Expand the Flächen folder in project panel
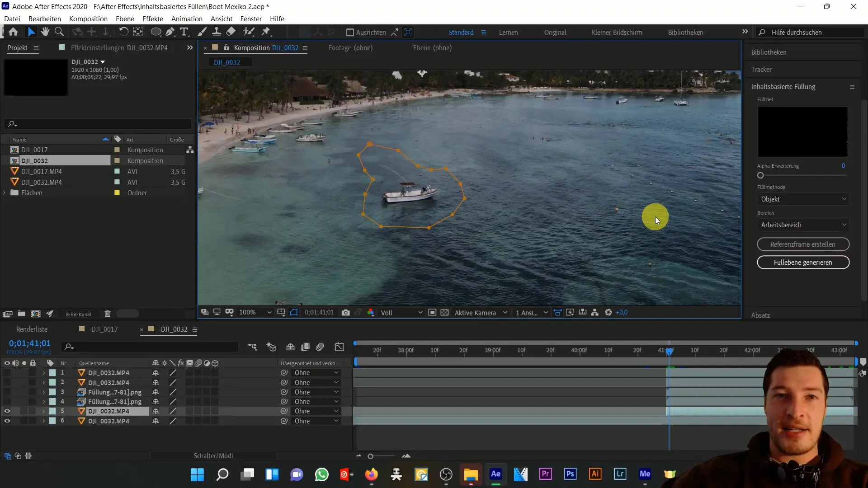This screenshot has width=868, height=488. coord(4,193)
